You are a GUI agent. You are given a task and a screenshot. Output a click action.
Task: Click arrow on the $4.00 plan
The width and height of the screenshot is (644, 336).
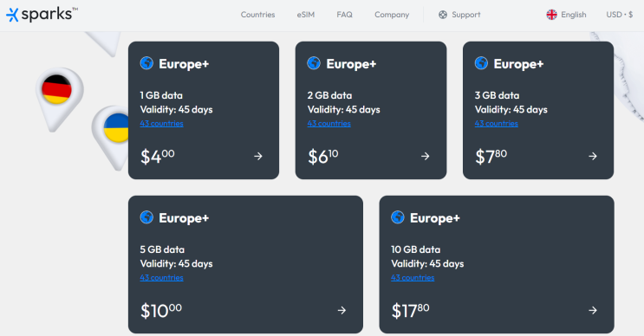pyautogui.click(x=258, y=156)
